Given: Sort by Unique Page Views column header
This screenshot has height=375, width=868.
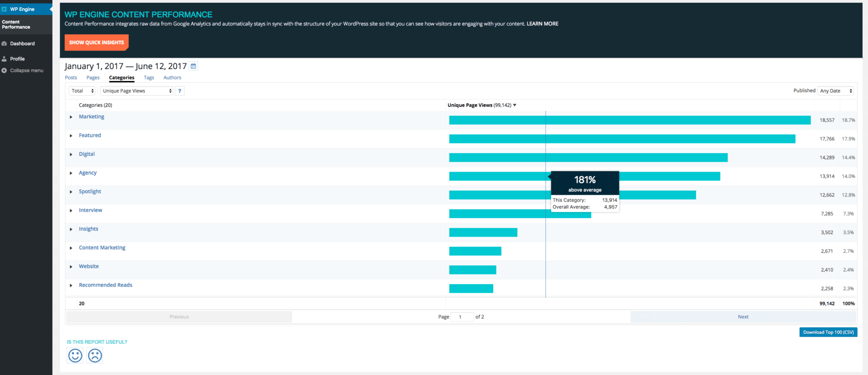Looking at the screenshot, I should pos(481,105).
